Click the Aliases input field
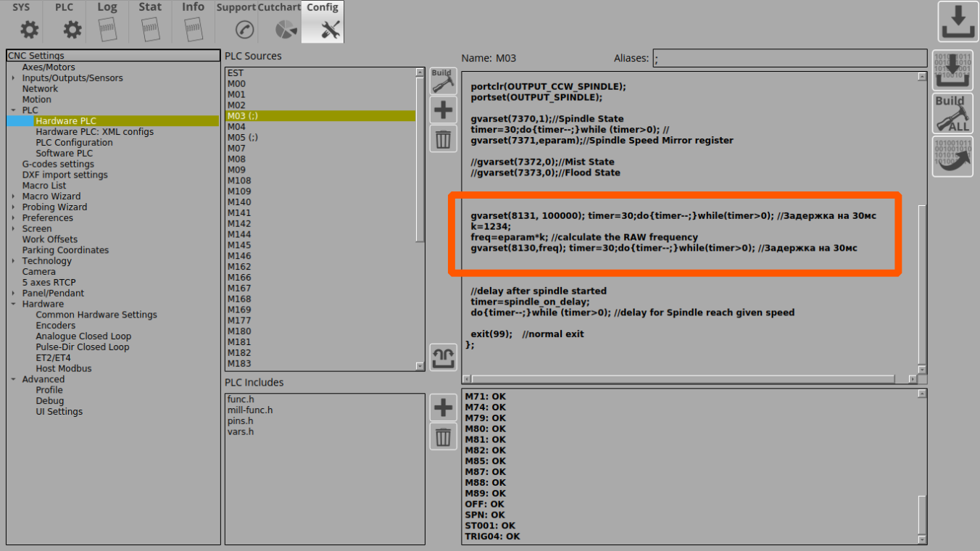Image resolution: width=980 pixels, height=551 pixels. [789, 59]
